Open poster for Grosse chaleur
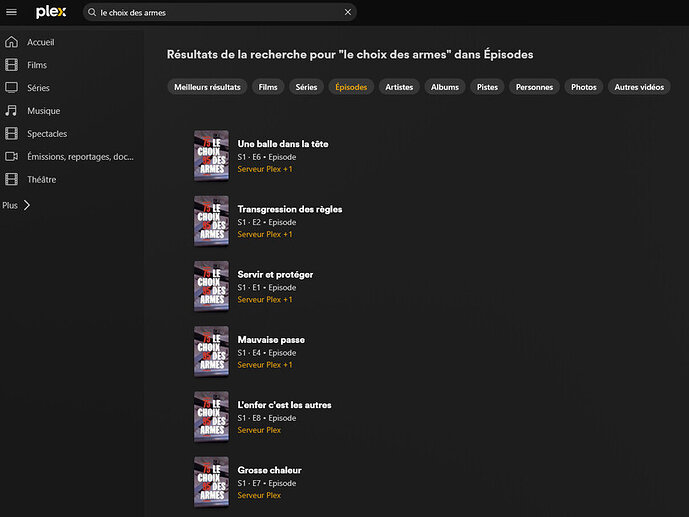 tap(211, 482)
